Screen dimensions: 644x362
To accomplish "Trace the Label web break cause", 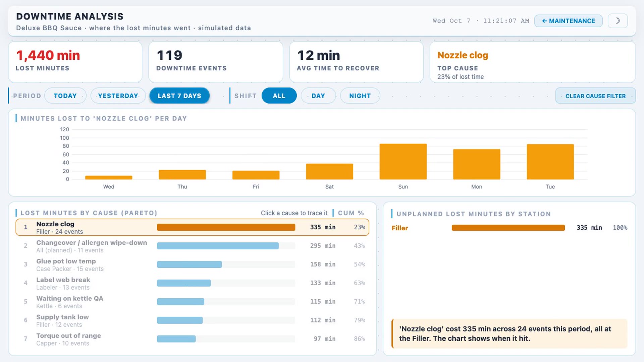I will tap(192, 283).
